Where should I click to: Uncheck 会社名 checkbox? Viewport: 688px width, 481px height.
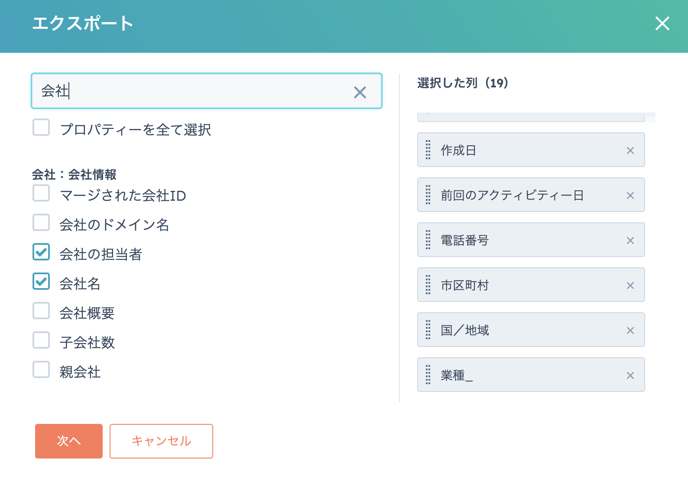[41, 282]
